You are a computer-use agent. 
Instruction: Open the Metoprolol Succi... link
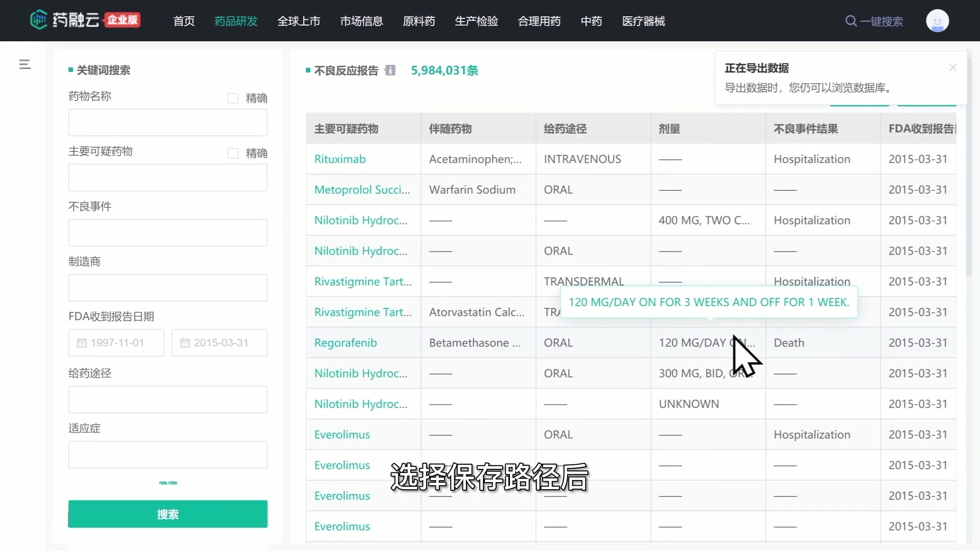click(x=362, y=190)
